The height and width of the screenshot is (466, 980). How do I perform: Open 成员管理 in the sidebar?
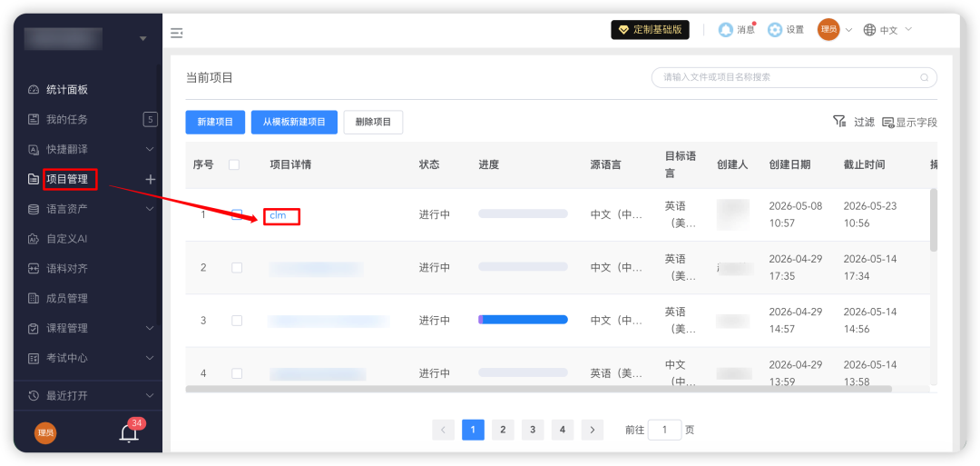coord(67,298)
